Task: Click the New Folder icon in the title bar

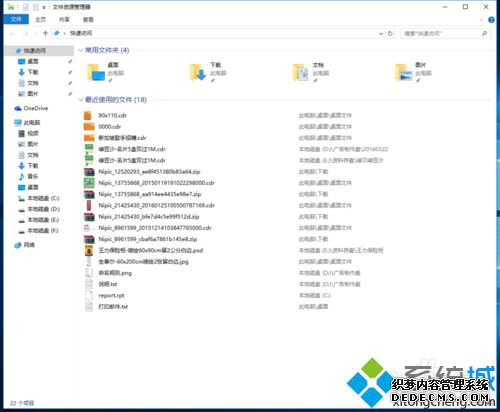Action: coord(35,7)
